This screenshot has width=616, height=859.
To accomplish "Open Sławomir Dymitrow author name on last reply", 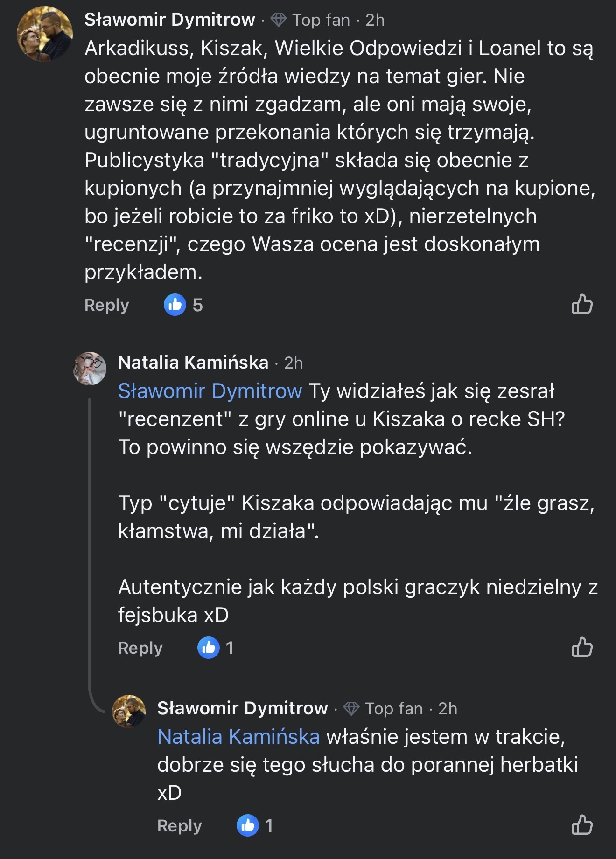I will click(242, 708).
